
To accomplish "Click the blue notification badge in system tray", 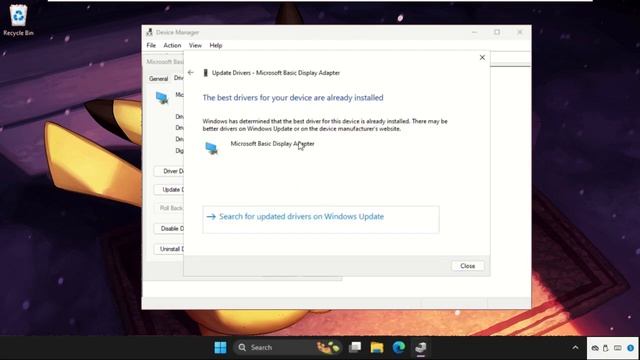I will coord(631,348).
